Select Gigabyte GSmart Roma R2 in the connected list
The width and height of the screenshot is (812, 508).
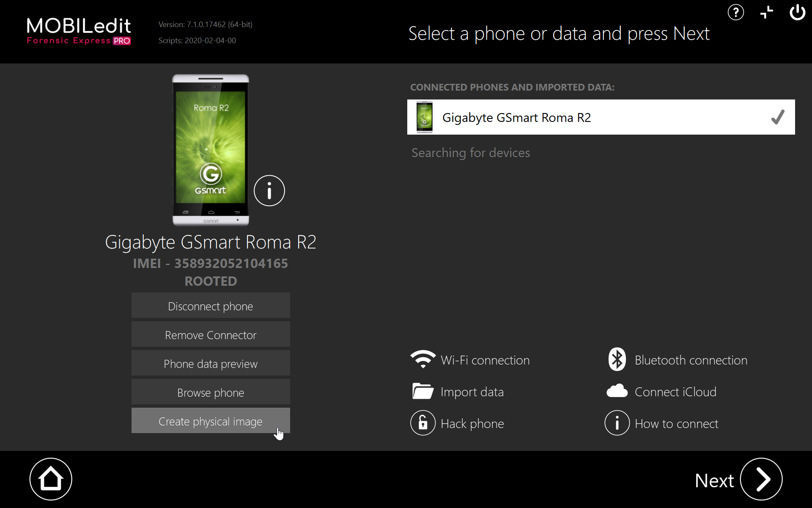point(516,117)
